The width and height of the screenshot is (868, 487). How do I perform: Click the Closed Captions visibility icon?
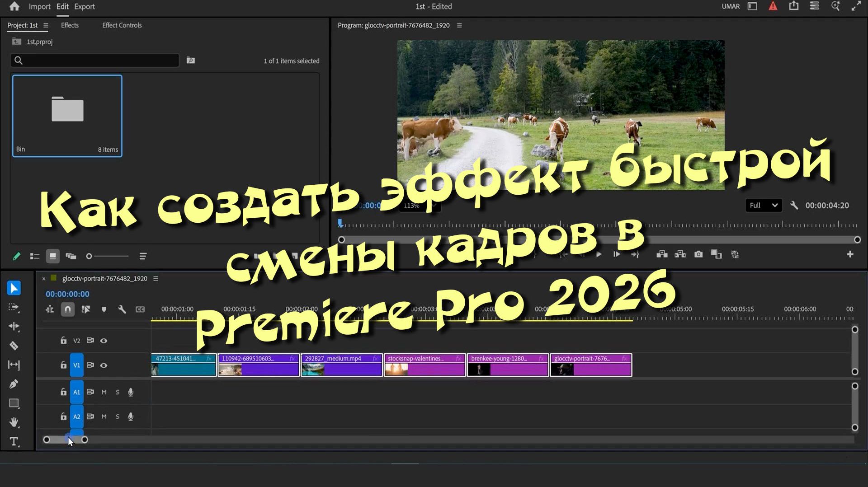pos(140,309)
